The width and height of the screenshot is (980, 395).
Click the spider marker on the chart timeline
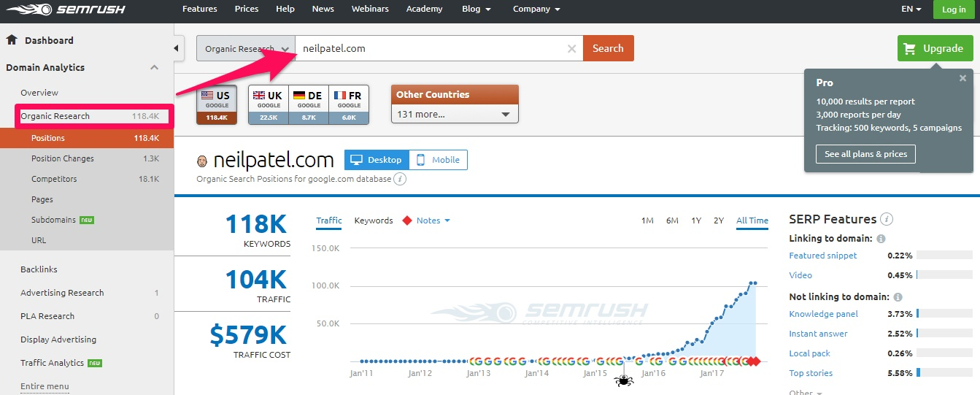click(624, 380)
